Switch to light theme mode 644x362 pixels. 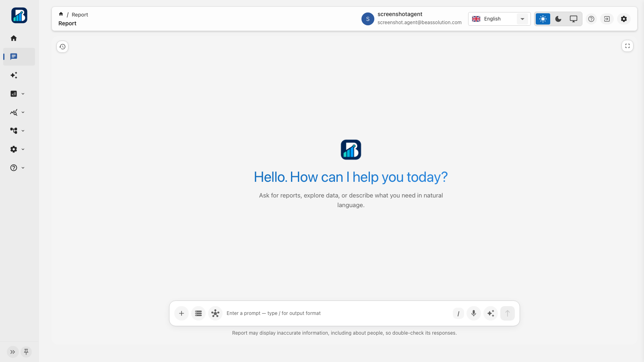(x=543, y=19)
